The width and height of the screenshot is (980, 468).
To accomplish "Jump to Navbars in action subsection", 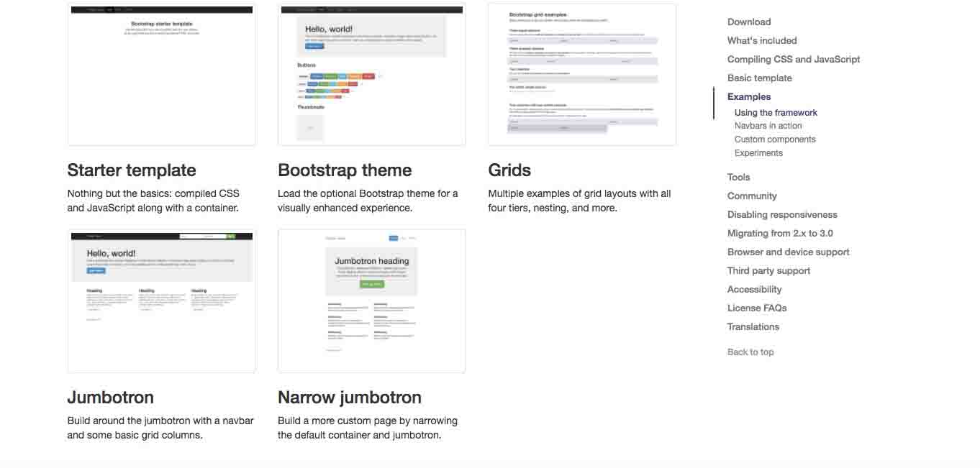I will point(768,126).
